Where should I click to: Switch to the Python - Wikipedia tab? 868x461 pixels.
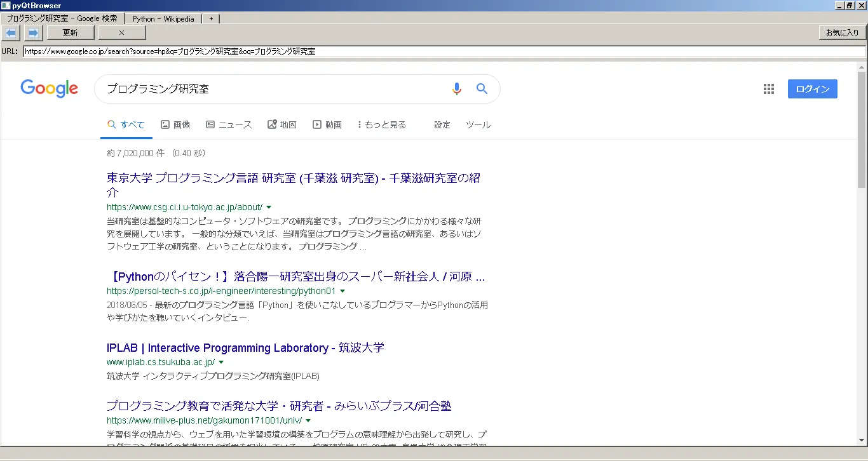(163, 18)
